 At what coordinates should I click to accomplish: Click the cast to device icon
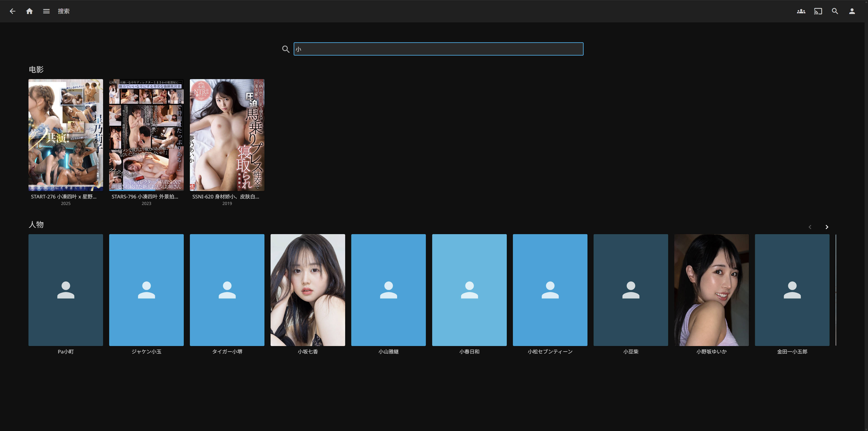click(818, 11)
